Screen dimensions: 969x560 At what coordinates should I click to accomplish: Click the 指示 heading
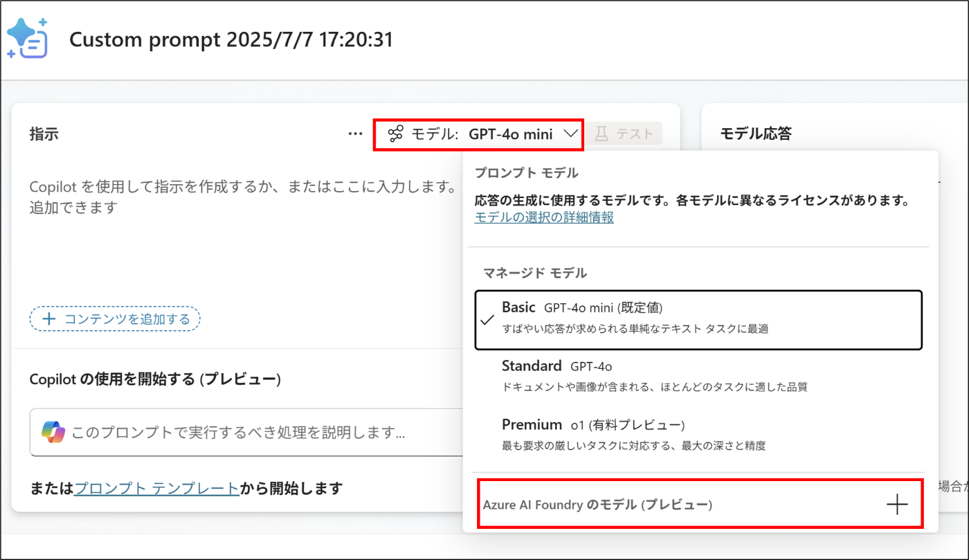pyautogui.click(x=44, y=134)
